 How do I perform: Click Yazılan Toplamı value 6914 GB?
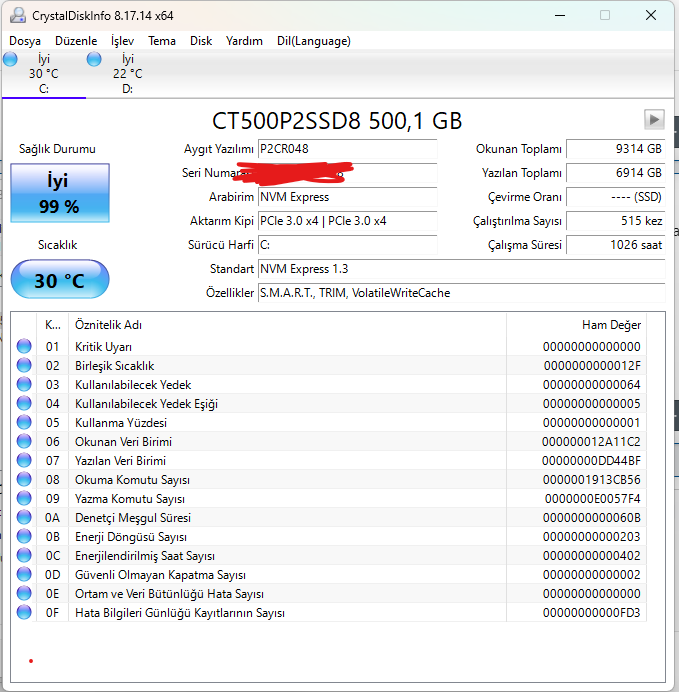[615, 173]
